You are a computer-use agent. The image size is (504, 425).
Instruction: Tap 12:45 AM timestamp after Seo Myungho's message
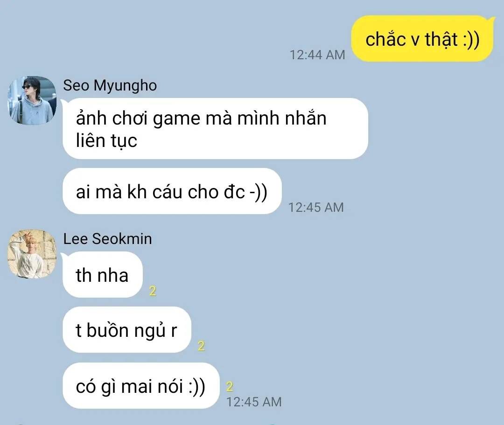pyautogui.click(x=316, y=208)
